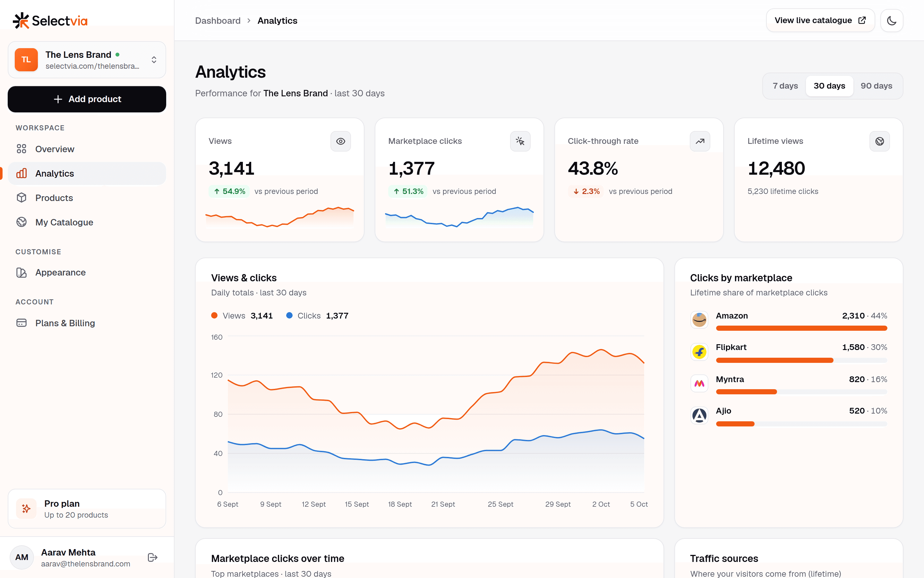Open Appearance settings
Screen dimensions: 924x578
(87, 273)
